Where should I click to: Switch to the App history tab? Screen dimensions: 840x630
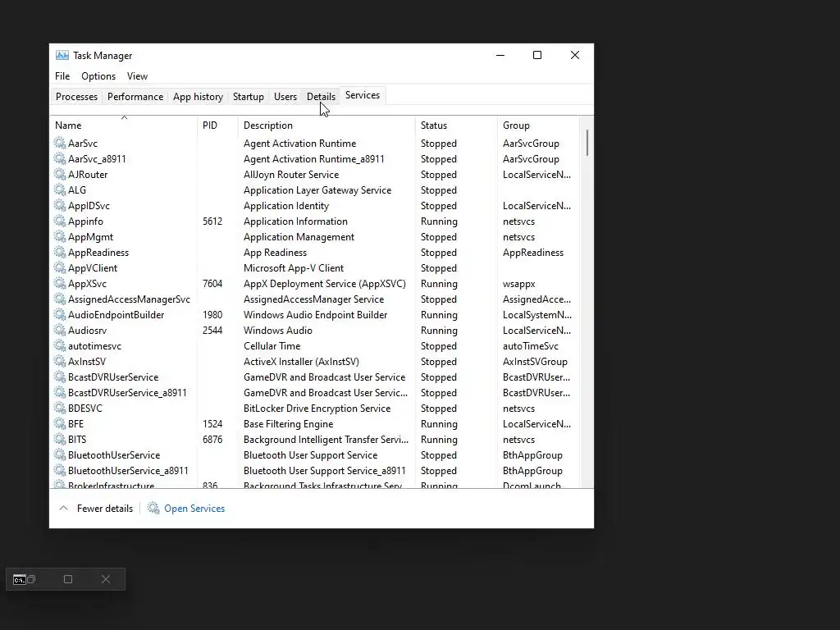tap(198, 97)
